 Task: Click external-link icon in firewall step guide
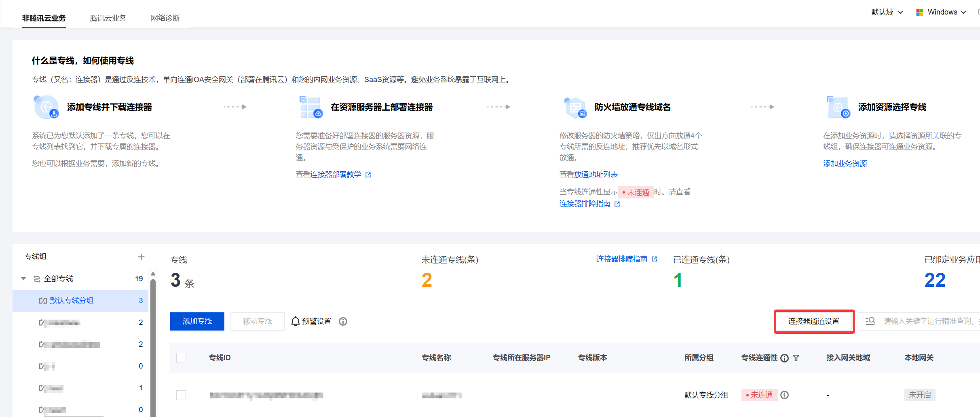coord(617,204)
